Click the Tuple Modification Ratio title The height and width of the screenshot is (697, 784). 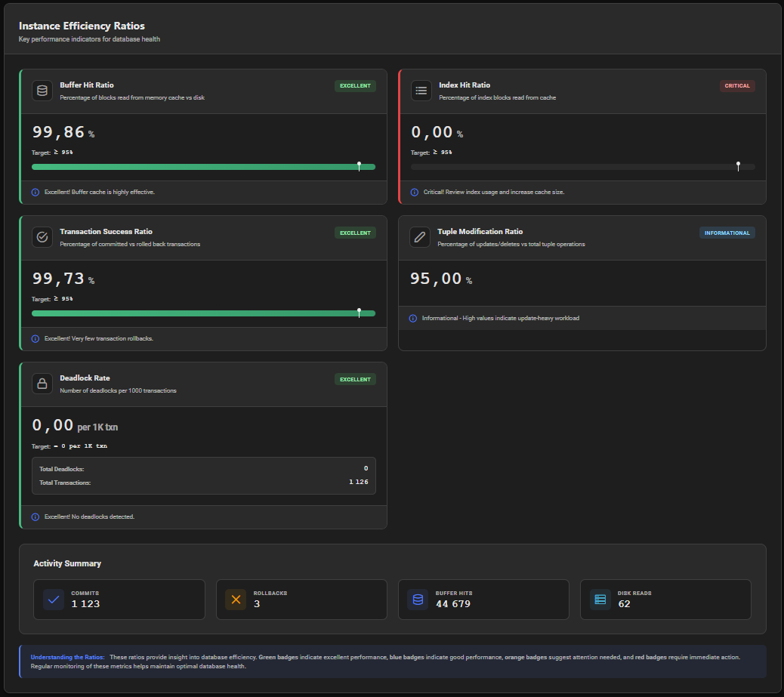click(x=480, y=232)
